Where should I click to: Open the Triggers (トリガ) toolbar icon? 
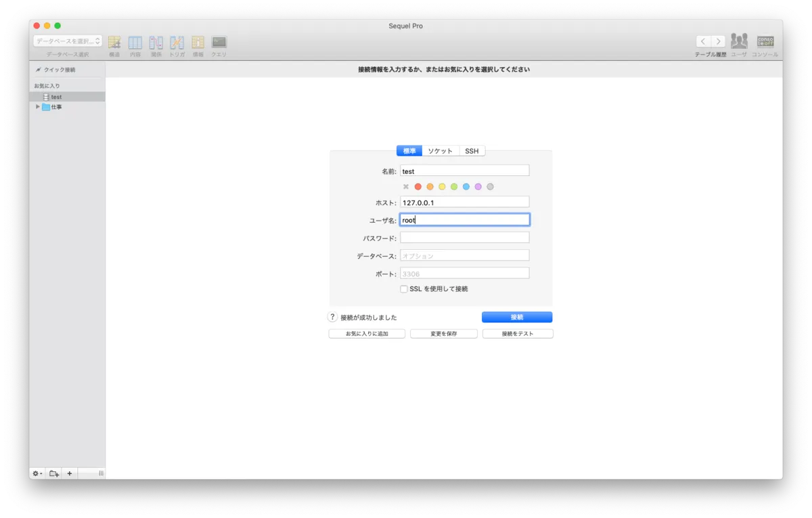(177, 42)
